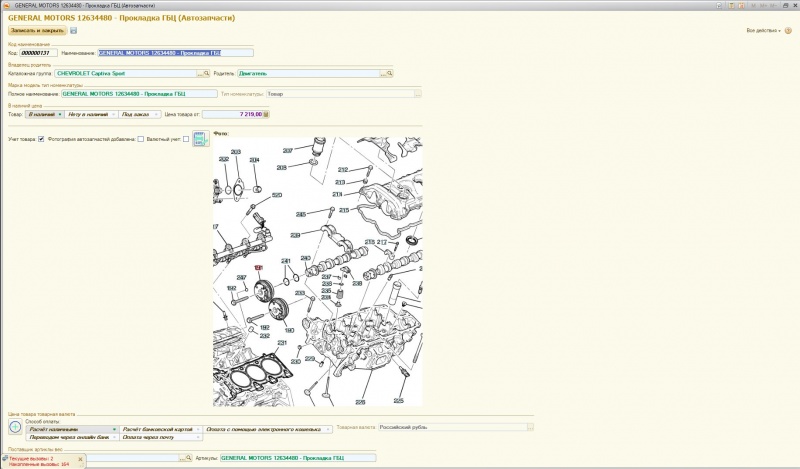Click magnifier icon next to Каталожная группа

pyautogui.click(x=207, y=73)
